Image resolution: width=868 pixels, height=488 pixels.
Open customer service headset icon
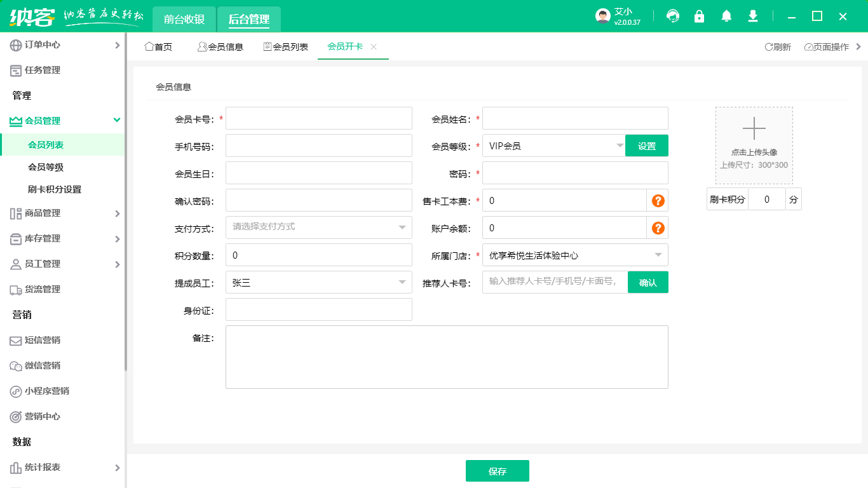(x=673, y=17)
